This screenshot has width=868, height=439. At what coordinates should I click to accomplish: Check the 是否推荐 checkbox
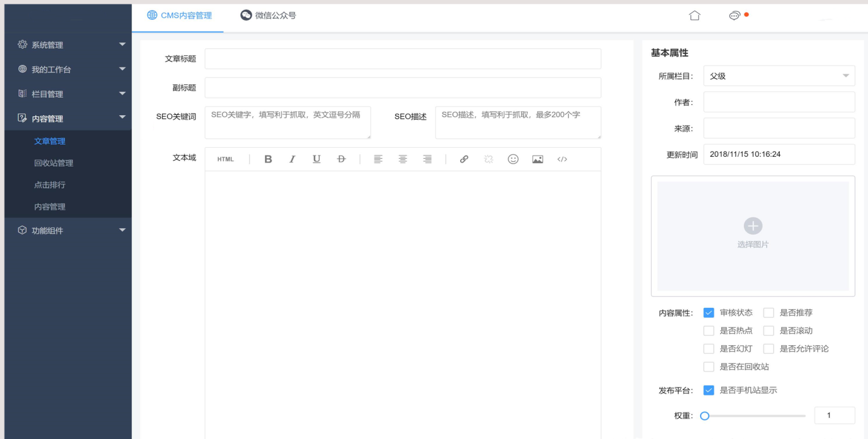(768, 312)
